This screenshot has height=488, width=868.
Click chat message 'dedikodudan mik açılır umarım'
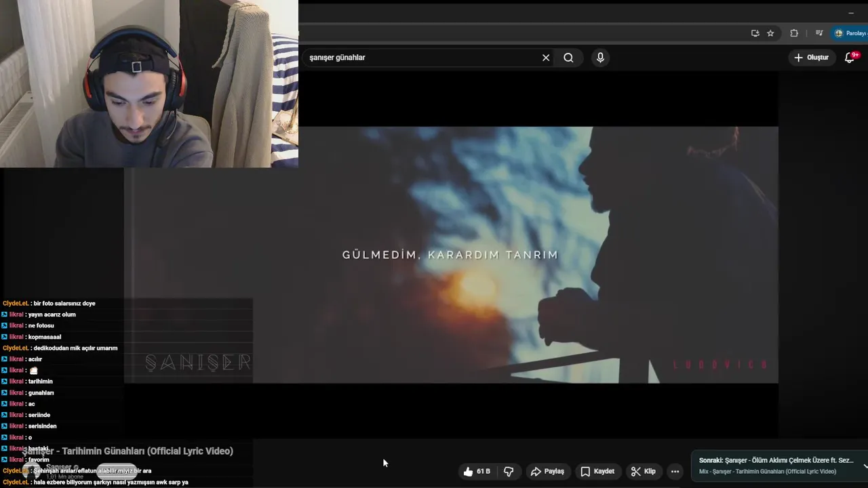point(75,348)
